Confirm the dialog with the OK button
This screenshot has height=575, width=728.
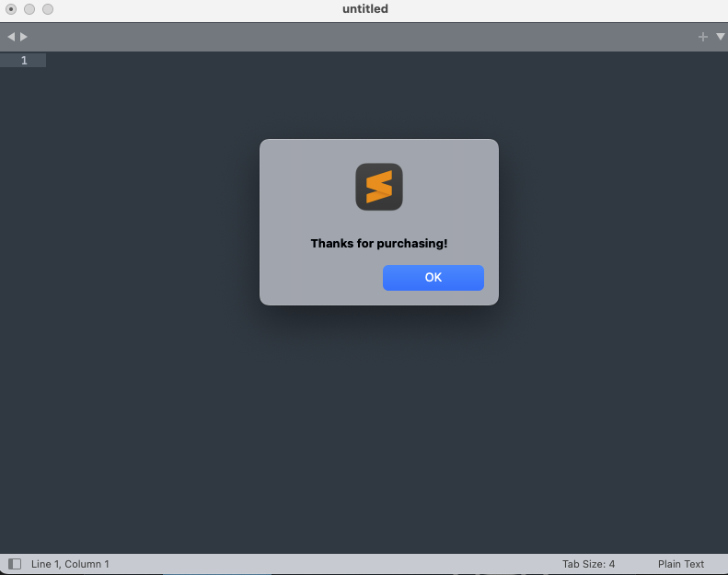pos(433,278)
